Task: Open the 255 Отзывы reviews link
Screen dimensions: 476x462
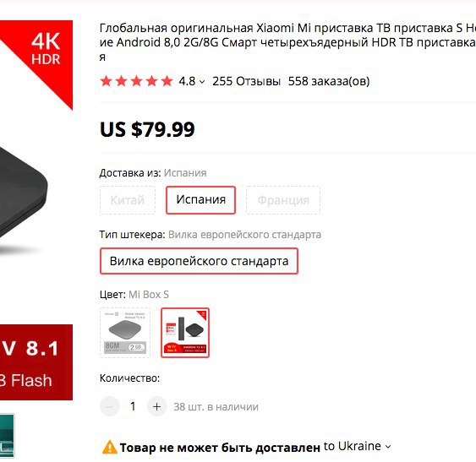Action: (246, 81)
